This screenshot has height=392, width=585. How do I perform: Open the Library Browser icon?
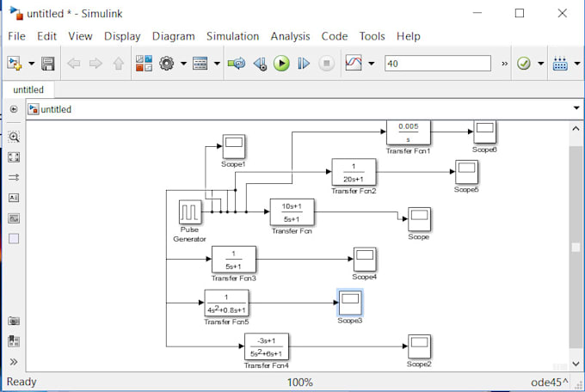coord(144,64)
